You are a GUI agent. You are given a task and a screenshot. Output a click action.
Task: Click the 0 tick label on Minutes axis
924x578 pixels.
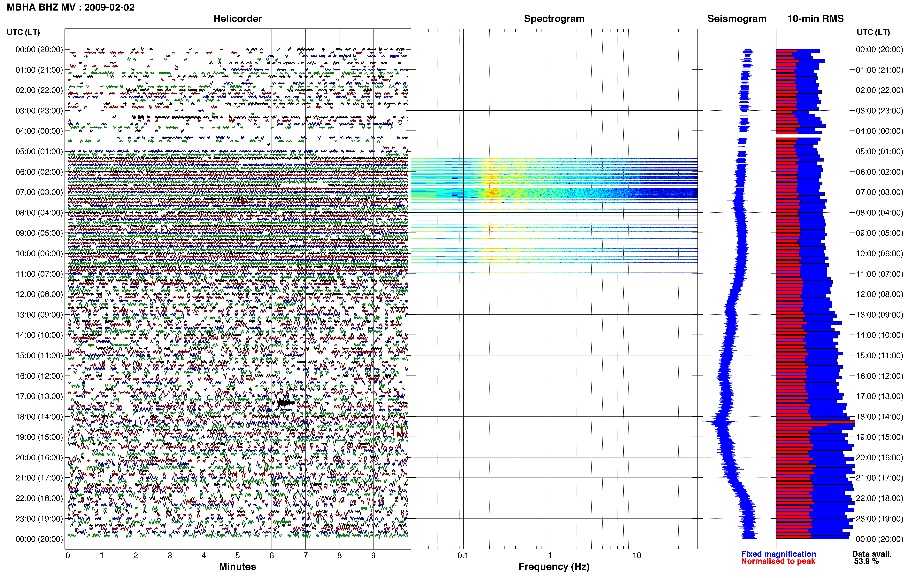click(68, 555)
